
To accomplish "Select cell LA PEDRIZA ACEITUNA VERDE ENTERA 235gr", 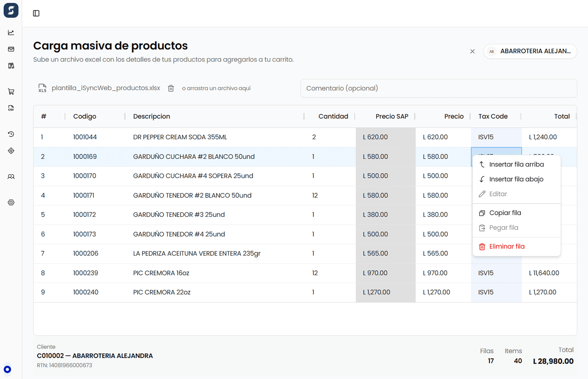I will 197,253.
